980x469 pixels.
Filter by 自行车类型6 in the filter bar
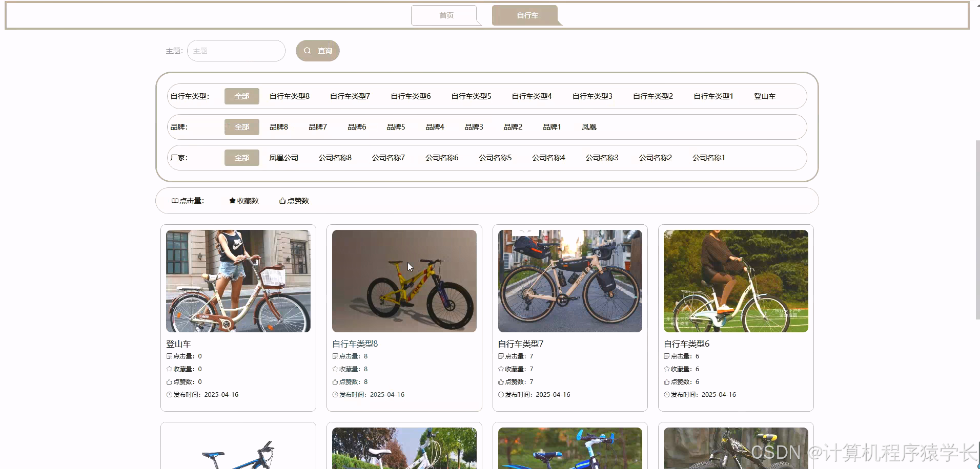[411, 96]
